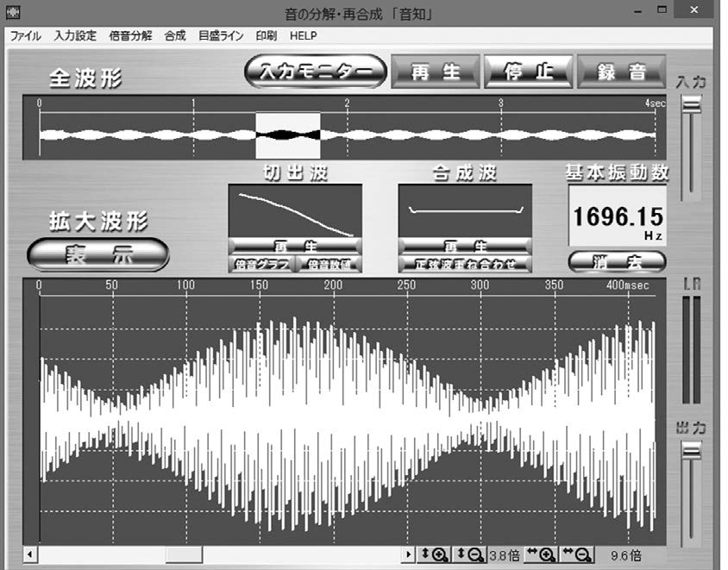
Task: Open the 目盛ライン menu
Action: tap(222, 36)
